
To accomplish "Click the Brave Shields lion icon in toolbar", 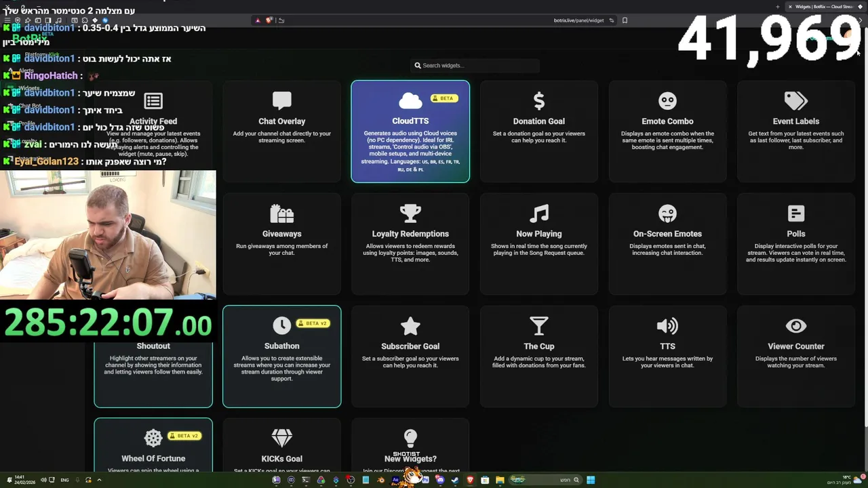I will point(269,20).
